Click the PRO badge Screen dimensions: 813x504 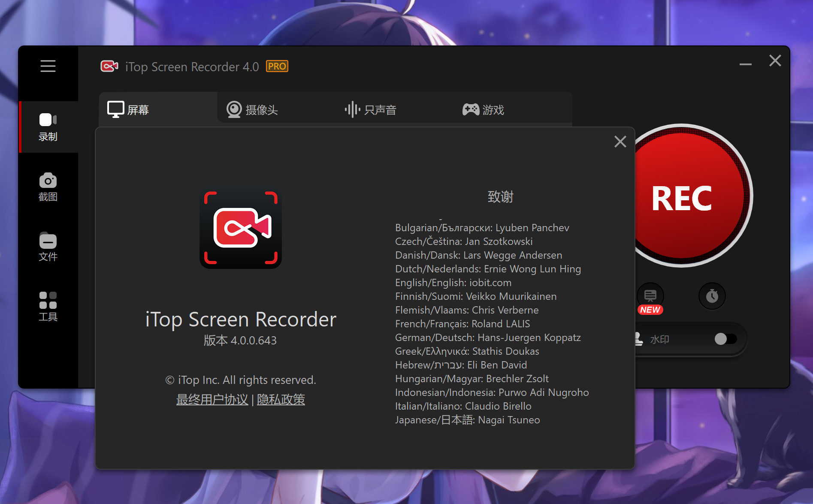(x=277, y=66)
